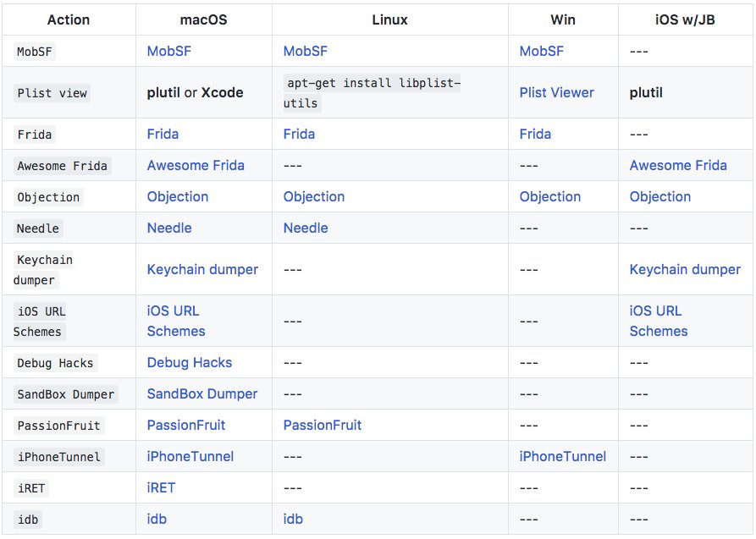This screenshot has width=756, height=539.
Task: Select the Win column header
Action: pos(563,19)
